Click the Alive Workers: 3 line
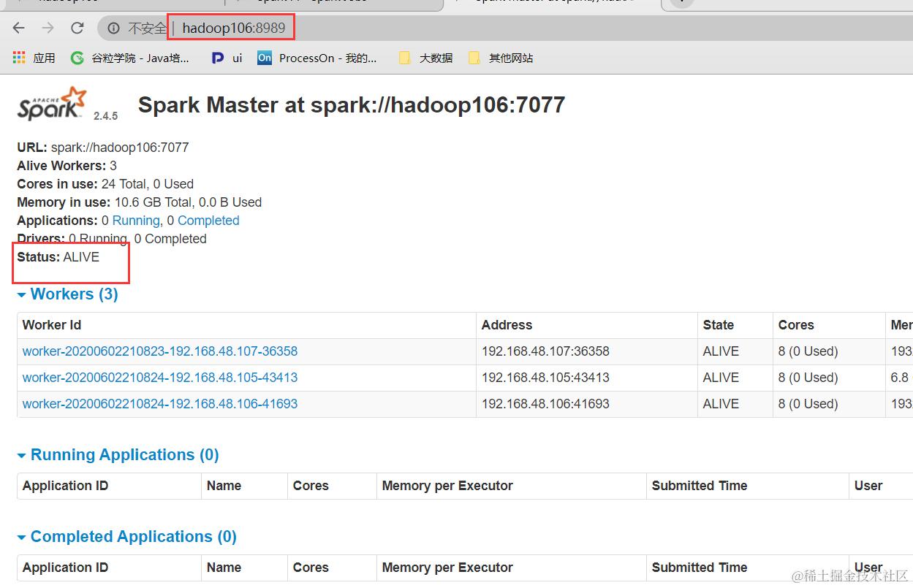Viewport: 913px width, 588px height. coord(67,166)
